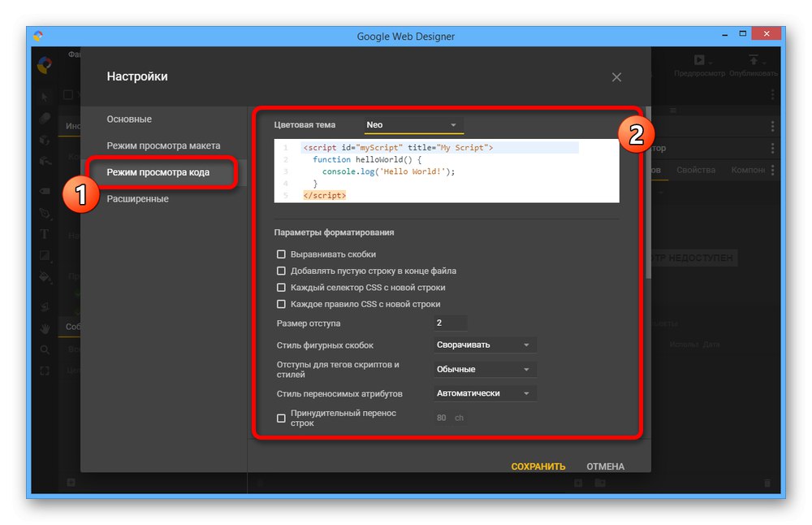The image size is (812, 525).
Task: Click folder icon in bottom bar of main window
Action: coord(600,483)
